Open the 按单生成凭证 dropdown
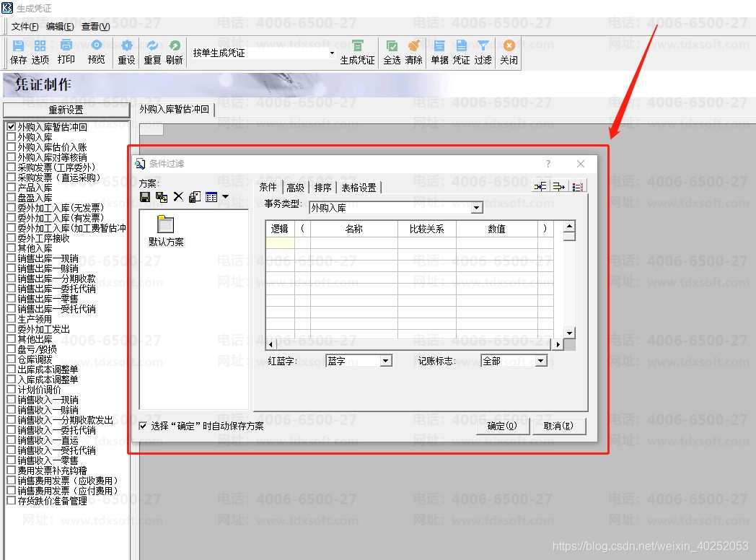The height and width of the screenshot is (560, 756). (x=332, y=53)
